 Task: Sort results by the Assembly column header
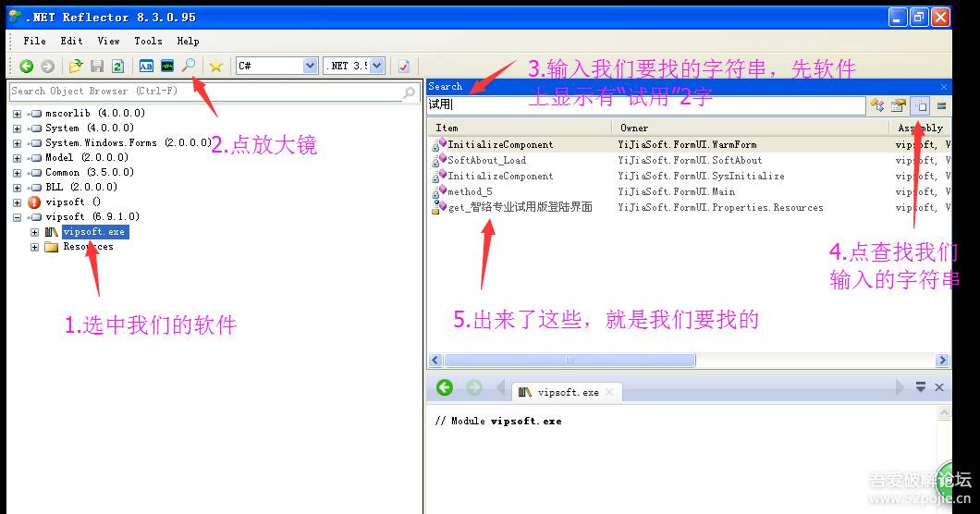point(920,128)
